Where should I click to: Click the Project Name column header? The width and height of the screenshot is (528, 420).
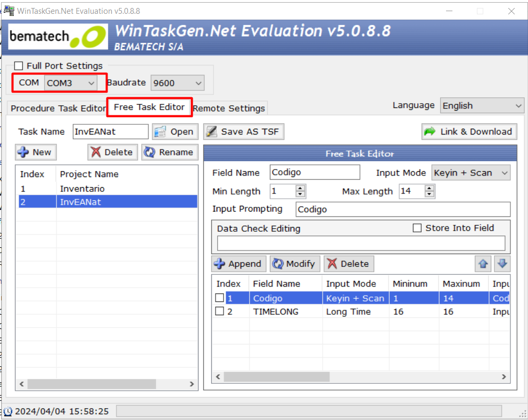[89, 174]
